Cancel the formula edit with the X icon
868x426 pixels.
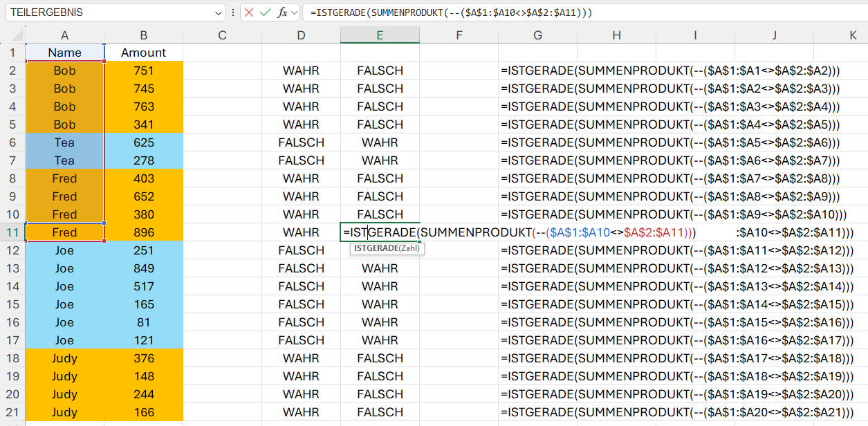click(249, 12)
